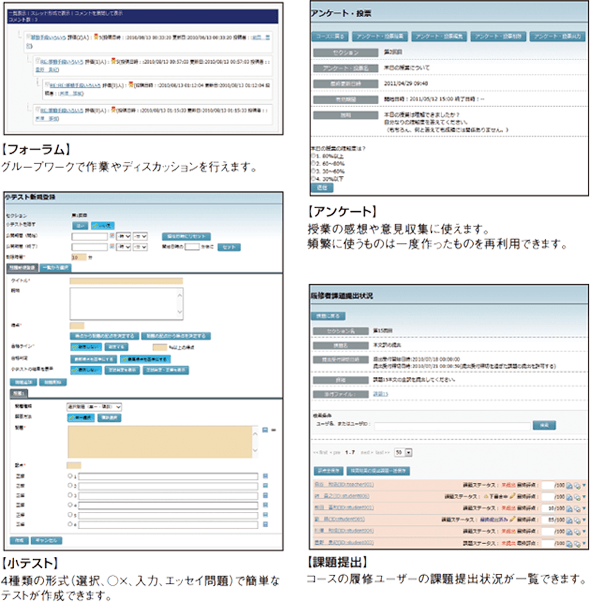
Task: Click document icon in teacher001 submission row
Action: [569, 486]
